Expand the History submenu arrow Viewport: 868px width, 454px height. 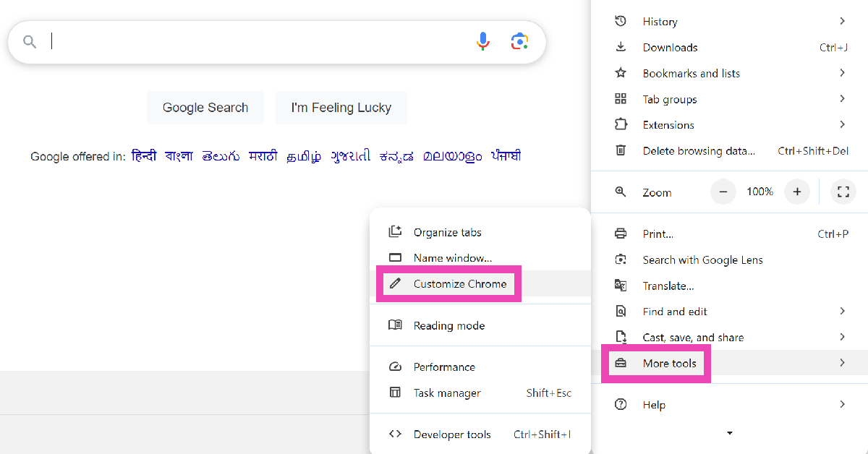[x=842, y=22]
